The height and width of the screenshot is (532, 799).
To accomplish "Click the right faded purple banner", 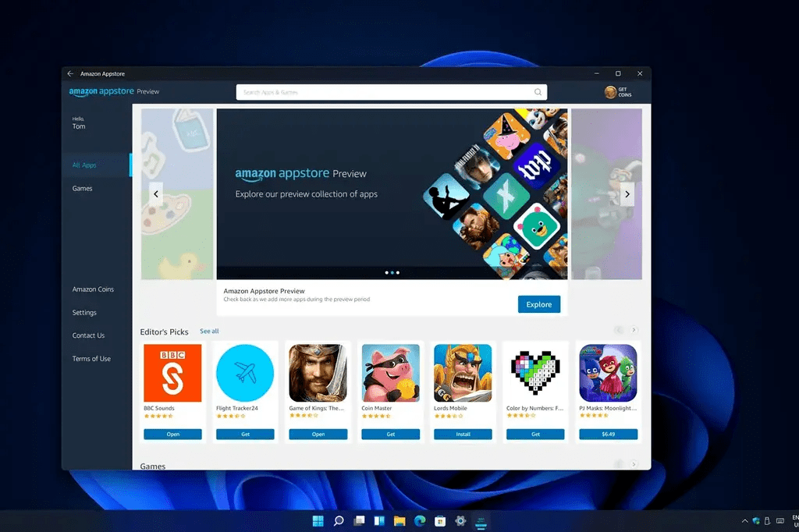I will pyautogui.click(x=606, y=193).
